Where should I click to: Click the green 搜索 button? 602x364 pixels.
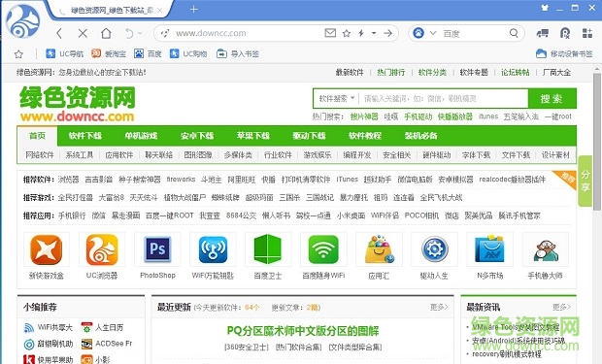tap(552, 99)
